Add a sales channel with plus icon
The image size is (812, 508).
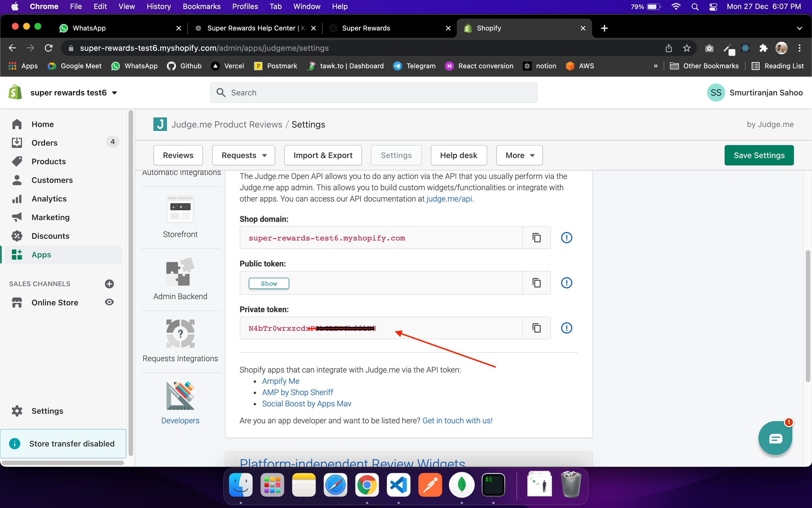(x=109, y=284)
